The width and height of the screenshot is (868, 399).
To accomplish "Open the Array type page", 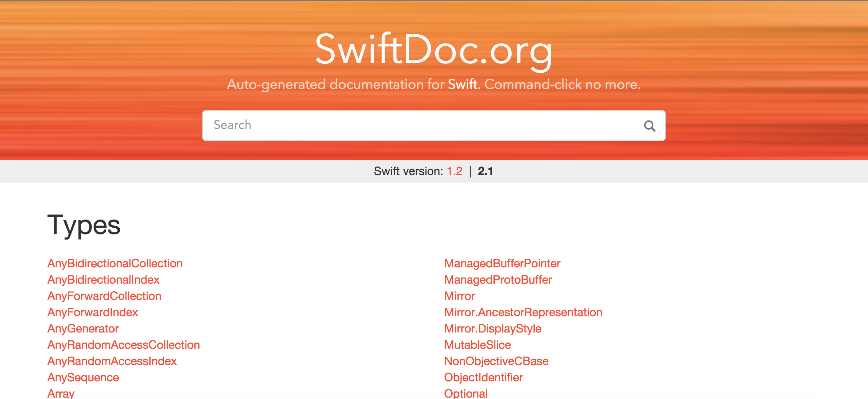I will click(x=60, y=393).
